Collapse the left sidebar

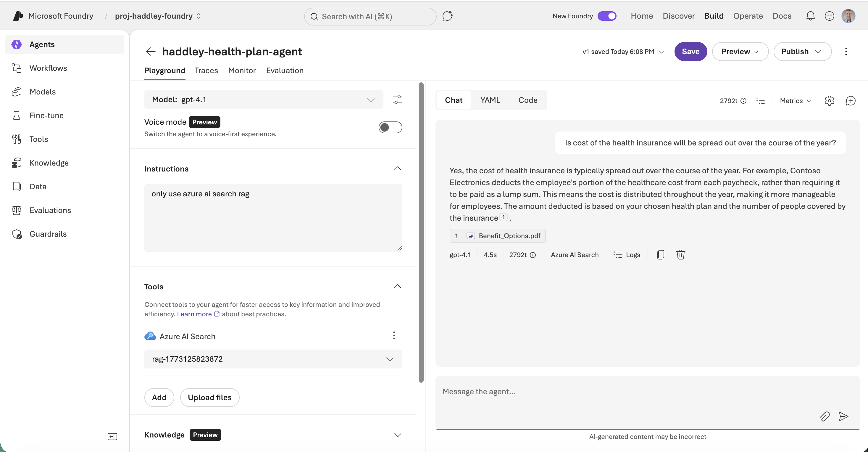point(112,437)
